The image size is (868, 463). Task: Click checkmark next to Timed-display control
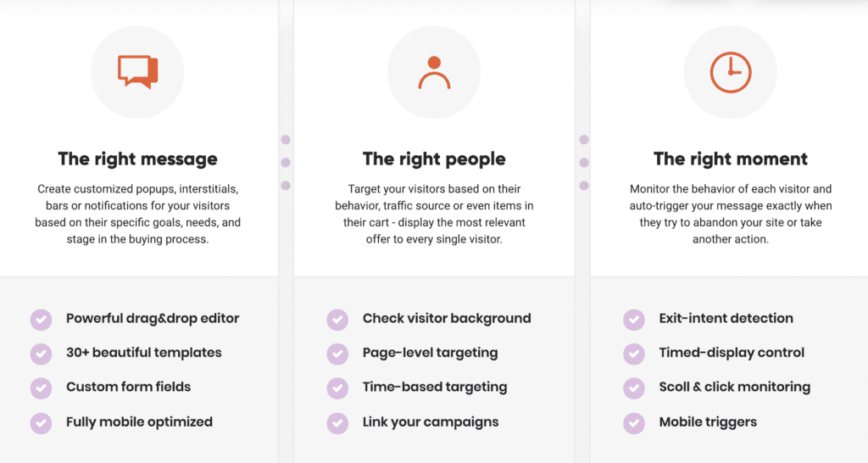(x=633, y=353)
